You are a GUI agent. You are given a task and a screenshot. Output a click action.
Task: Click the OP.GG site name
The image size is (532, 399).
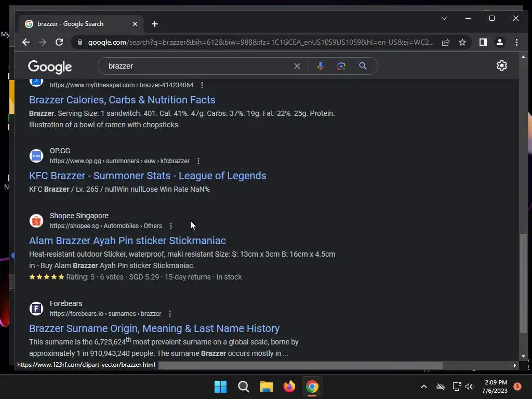(x=60, y=151)
